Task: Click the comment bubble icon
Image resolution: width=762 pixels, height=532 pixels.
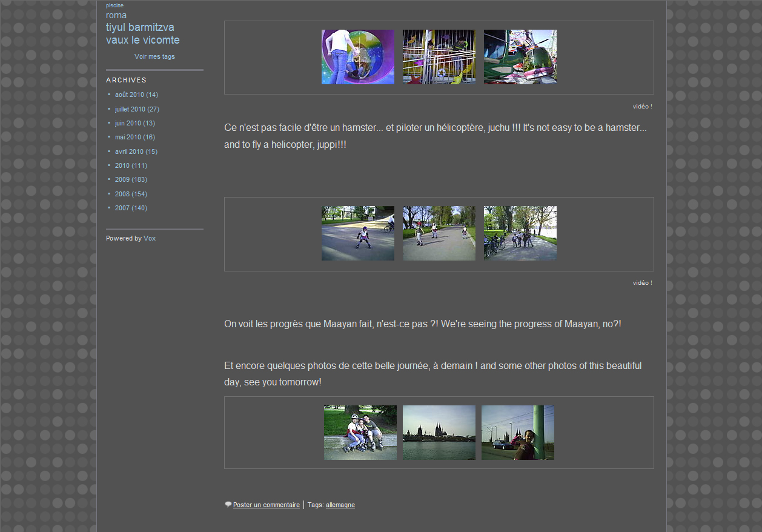Action: pyautogui.click(x=228, y=504)
